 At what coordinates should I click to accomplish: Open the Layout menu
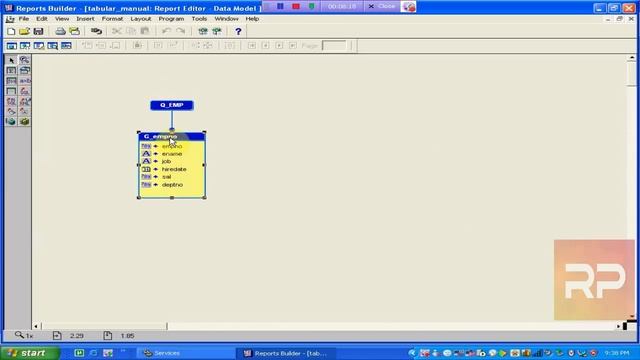[x=141, y=19]
